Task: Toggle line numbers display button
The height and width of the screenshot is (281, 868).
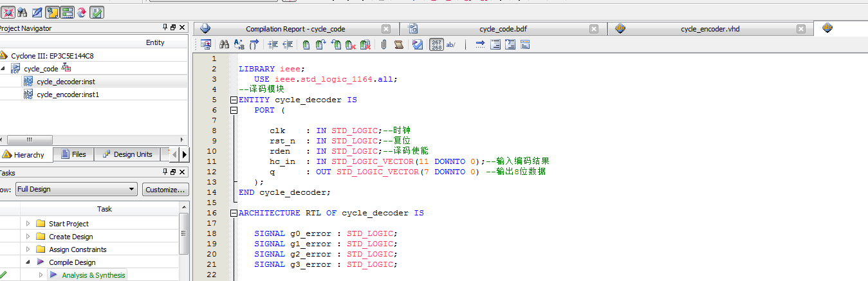Action: tap(436, 44)
